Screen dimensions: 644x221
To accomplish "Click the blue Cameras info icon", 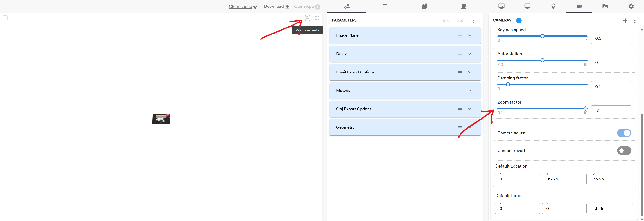I will coord(519,21).
